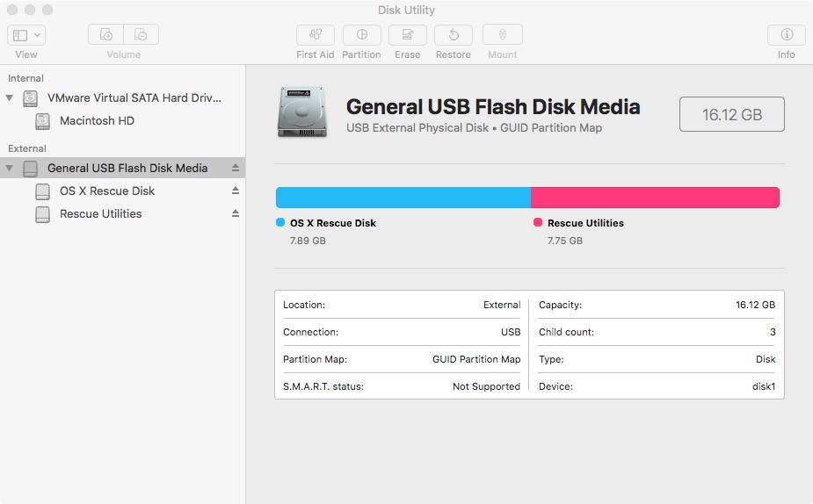Eject General USB Flash Disk Media
813x504 pixels.
236,168
